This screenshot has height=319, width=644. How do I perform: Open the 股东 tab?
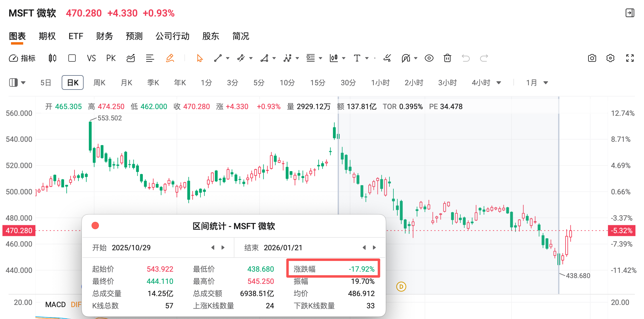pyautogui.click(x=211, y=36)
